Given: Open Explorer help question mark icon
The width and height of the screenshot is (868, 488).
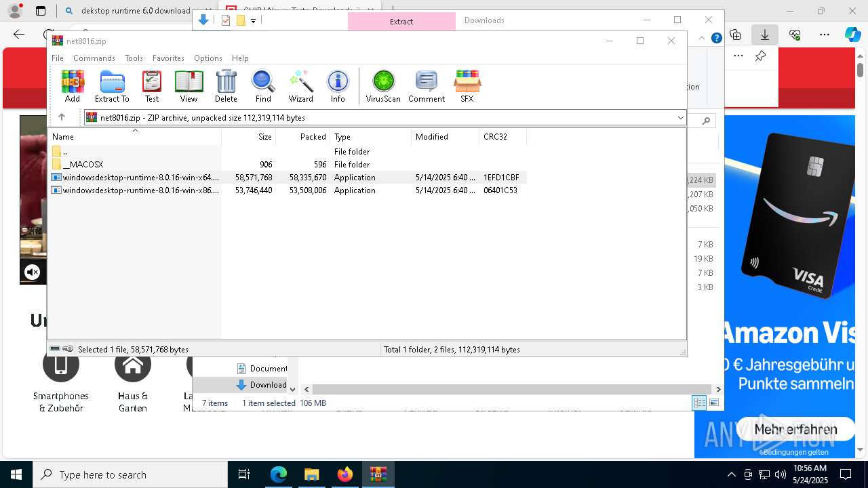Looking at the screenshot, I should click(716, 39).
